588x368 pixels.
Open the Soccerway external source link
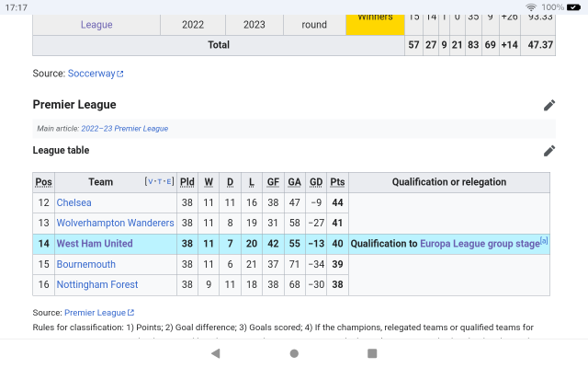(x=91, y=74)
